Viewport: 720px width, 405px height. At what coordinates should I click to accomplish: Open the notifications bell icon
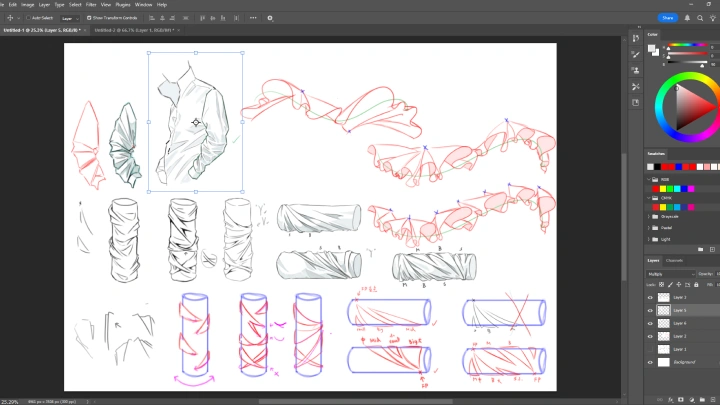click(687, 18)
